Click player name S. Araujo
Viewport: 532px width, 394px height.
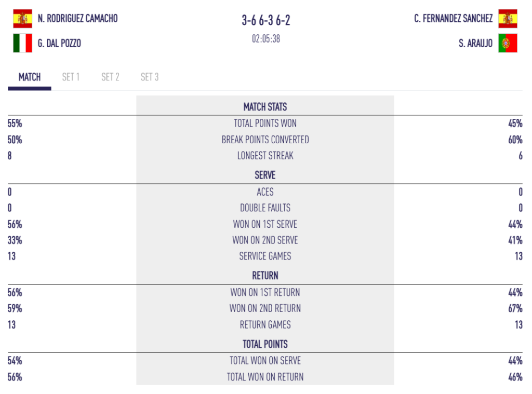(x=475, y=43)
